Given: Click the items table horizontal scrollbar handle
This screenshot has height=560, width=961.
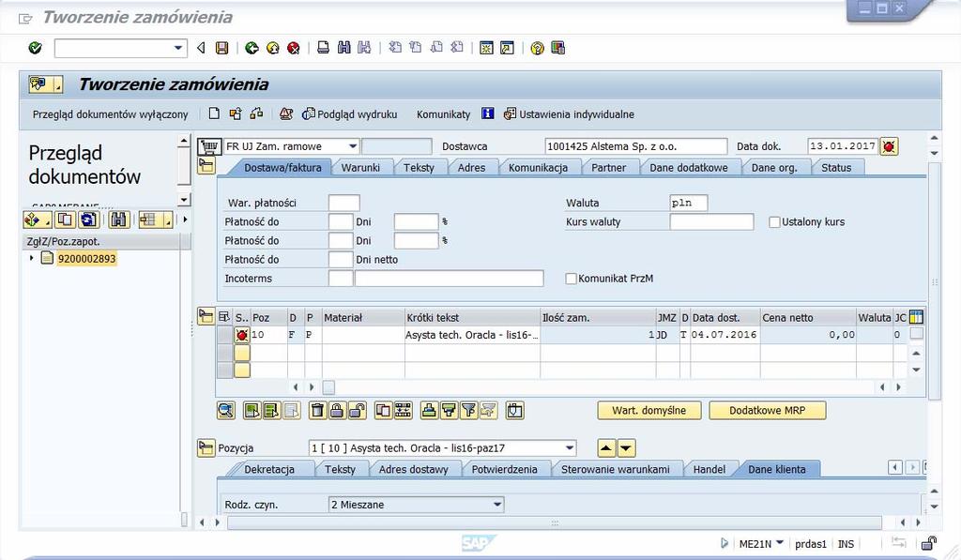Looking at the screenshot, I should tap(328, 387).
